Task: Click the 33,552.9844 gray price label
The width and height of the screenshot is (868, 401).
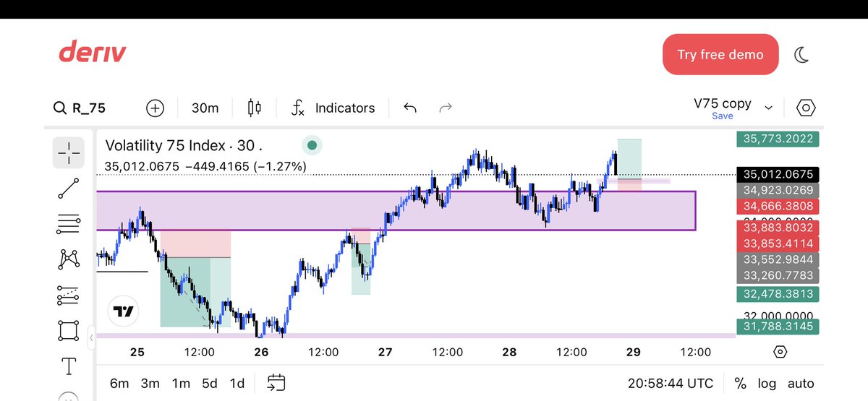Action: pyautogui.click(x=777, y=259)
